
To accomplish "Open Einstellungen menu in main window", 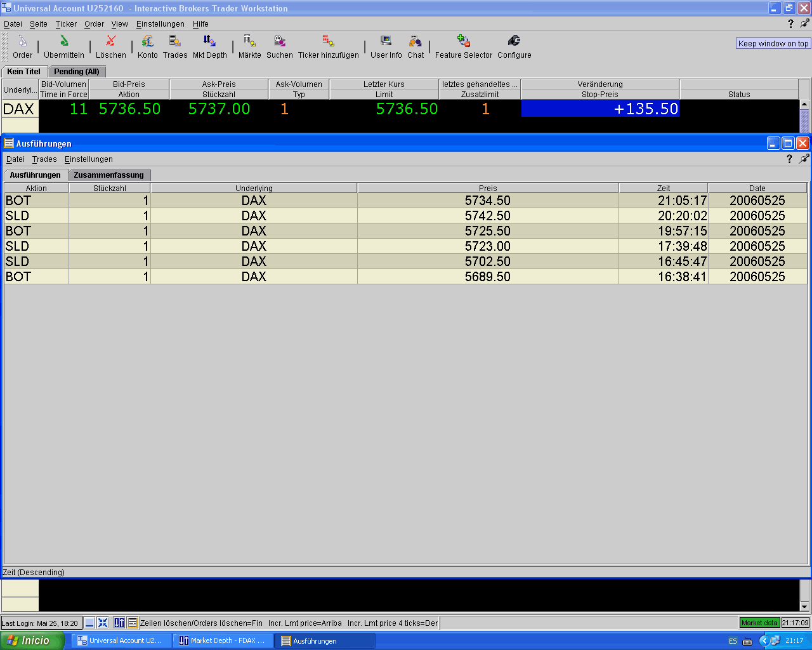I will pyautogui.click(x=160, y=24).
